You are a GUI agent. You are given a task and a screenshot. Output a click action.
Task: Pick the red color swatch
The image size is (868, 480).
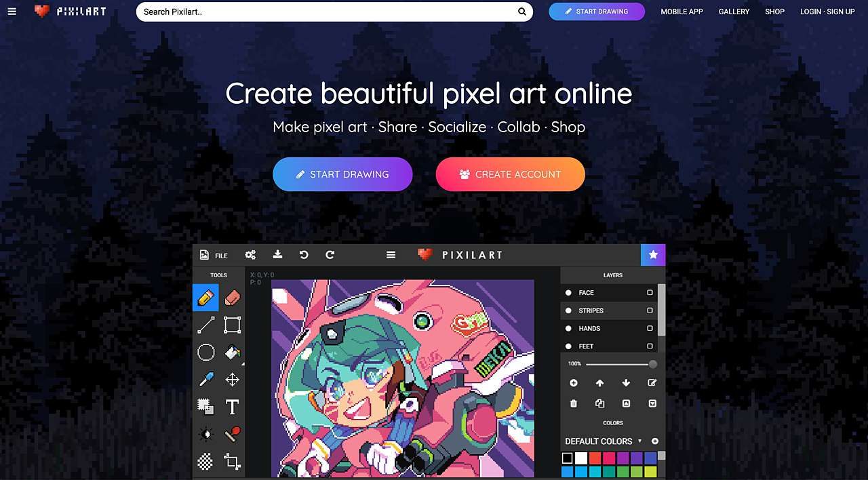click(x=595, y=458)
